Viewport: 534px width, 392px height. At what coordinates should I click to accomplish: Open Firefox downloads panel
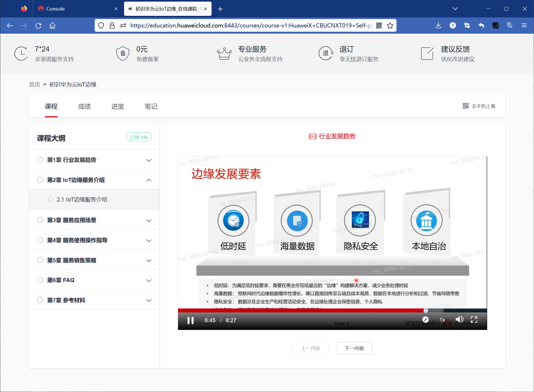tap(438, 25)
